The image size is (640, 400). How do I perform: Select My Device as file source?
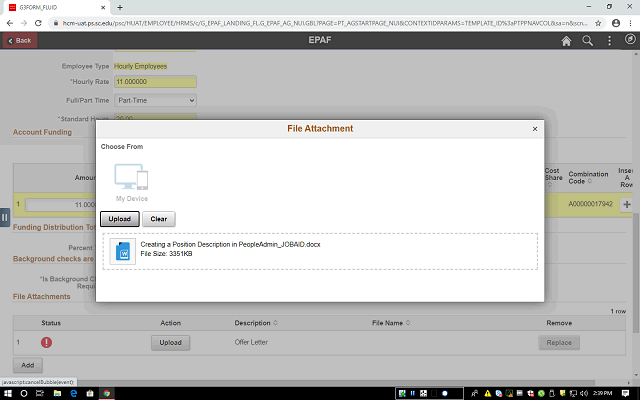point(131,182)
